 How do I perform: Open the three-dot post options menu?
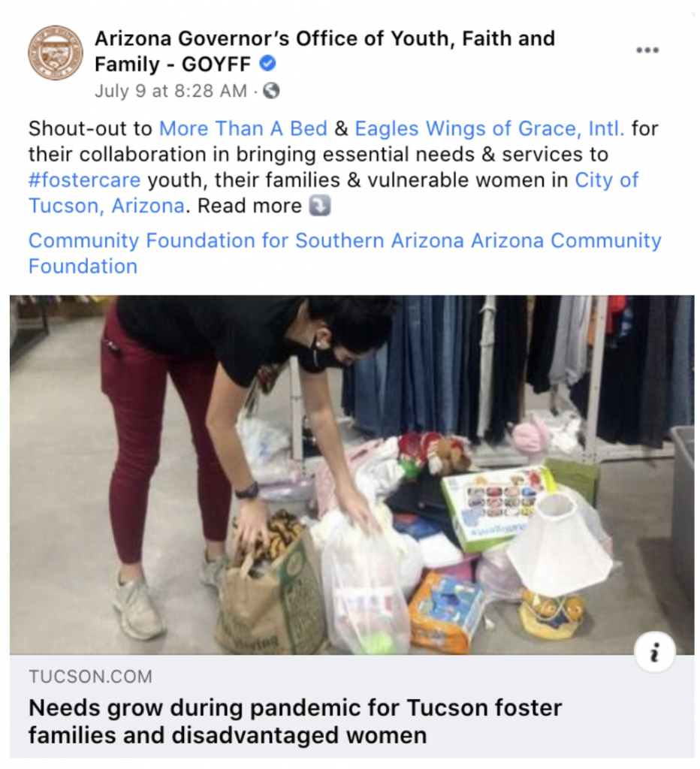click(x=647, y=50)
